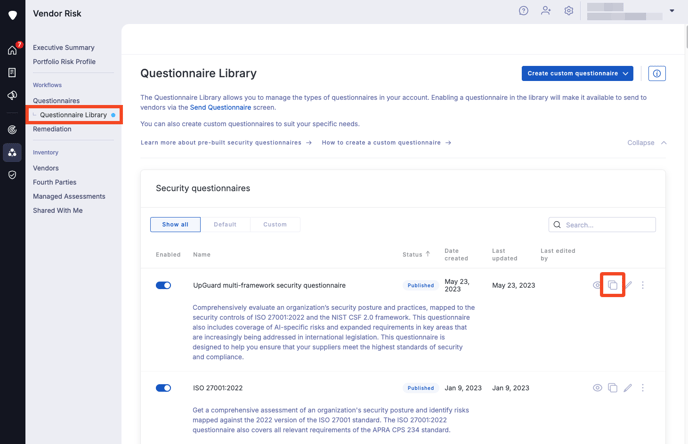Viewport: 688px width, 444px height.
Task: Click the Vendor Risk header title
Action: [x=57, y=14]
